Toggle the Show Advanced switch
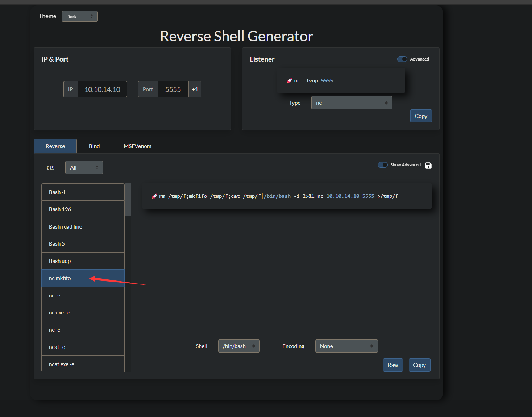The height and width of the screenshot is (417, 532). [383, 165]
